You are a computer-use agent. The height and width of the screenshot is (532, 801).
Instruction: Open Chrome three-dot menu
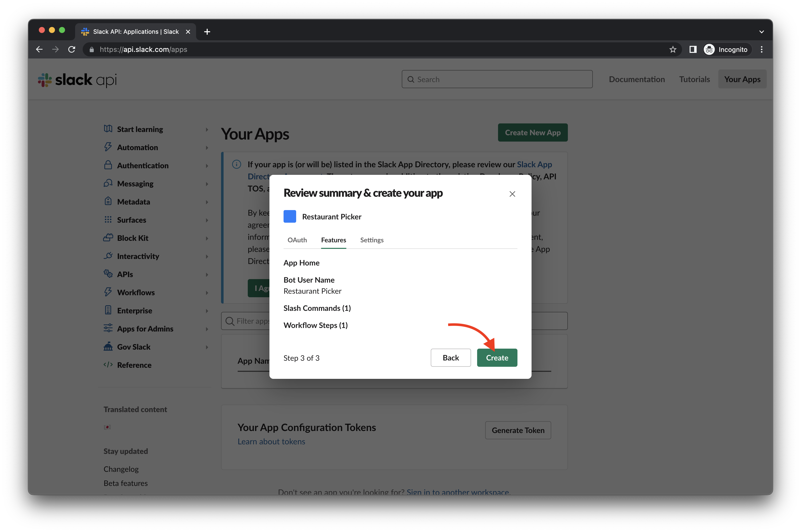[x=761, y=50]
